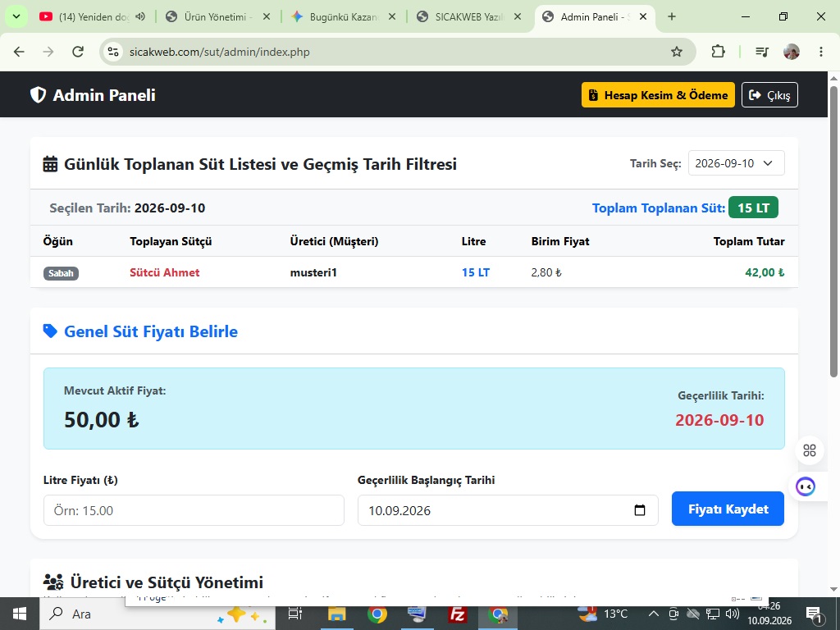
Task: View site information icon in address bar
Action: [113, 52]
